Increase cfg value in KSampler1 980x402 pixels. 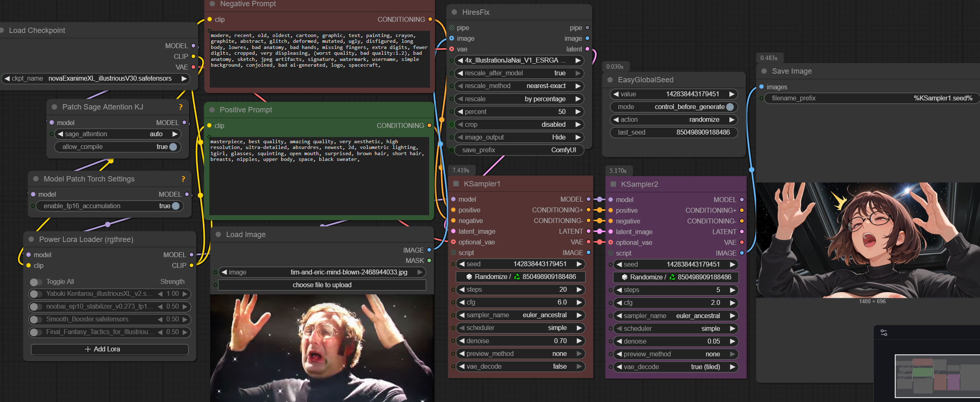[x=579, y=302]
